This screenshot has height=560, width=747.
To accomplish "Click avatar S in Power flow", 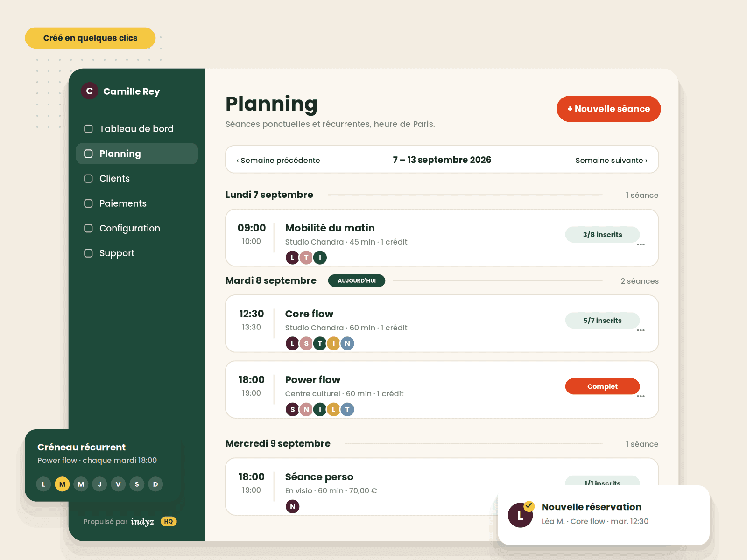I will tap(292, 409).
